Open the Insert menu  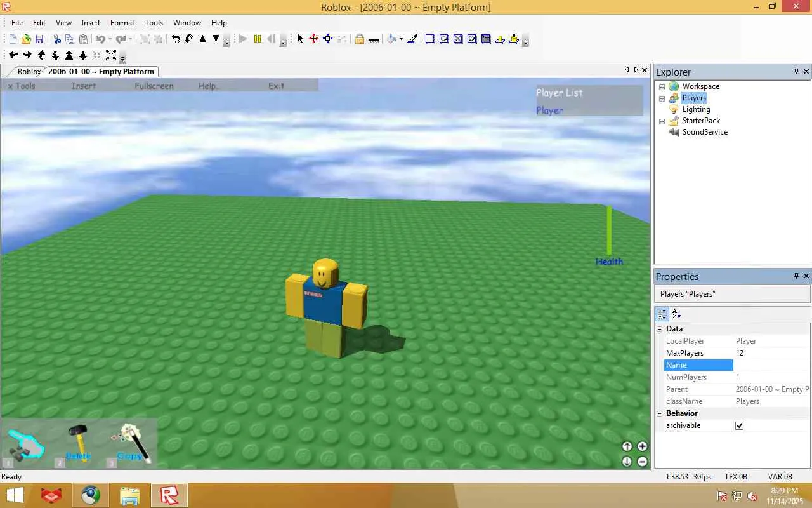[x=91, y=23]
